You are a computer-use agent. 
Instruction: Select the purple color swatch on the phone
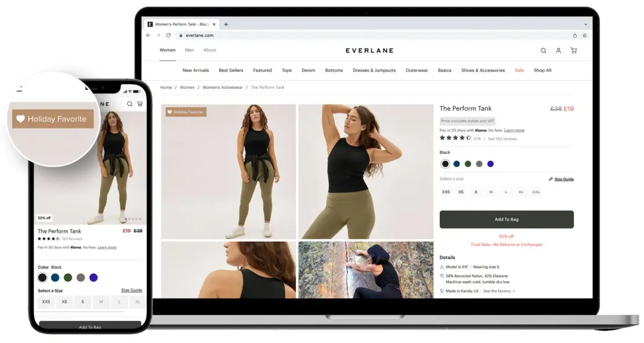click(93, 277)
